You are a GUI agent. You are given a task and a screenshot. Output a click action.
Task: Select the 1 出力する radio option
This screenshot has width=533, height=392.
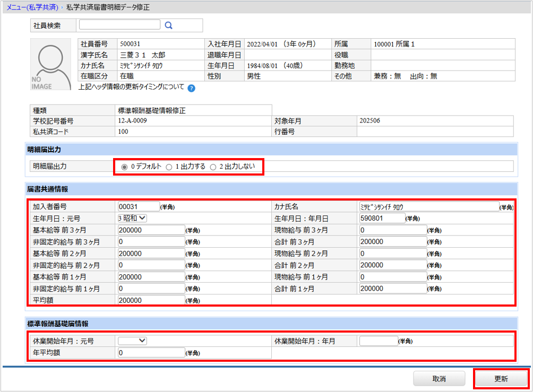tap(169, 167)
